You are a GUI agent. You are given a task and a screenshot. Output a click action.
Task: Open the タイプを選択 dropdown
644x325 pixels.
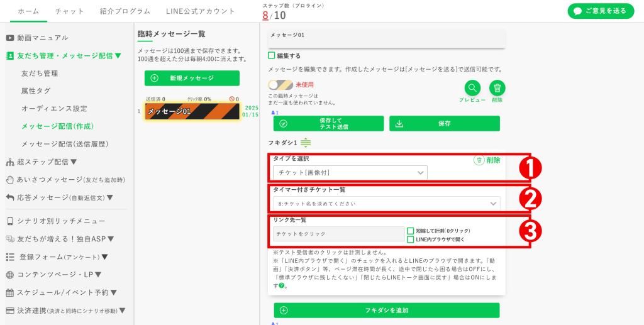[x=350, y=173]
